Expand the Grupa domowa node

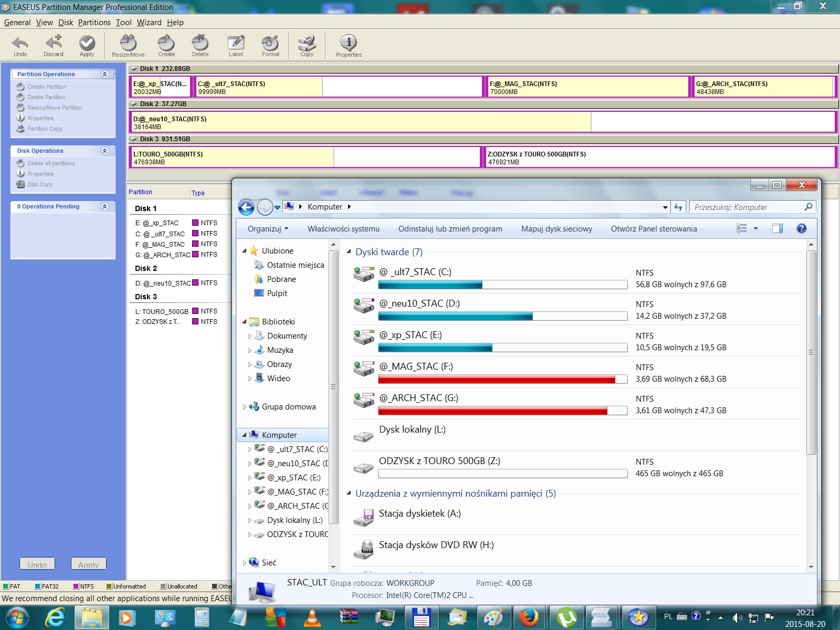244,407
